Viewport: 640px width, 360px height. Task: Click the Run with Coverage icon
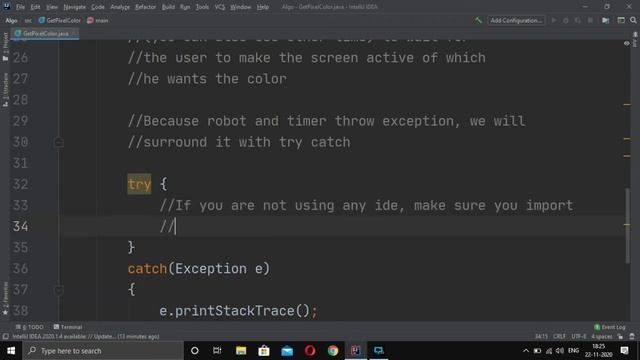[578, 20]
